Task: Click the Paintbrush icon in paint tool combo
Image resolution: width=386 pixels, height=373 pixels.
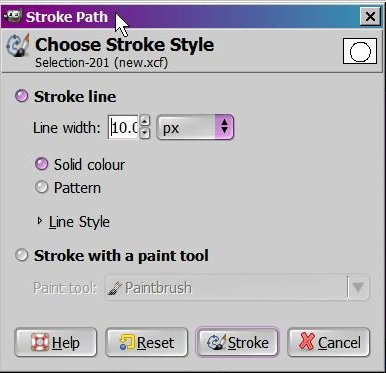Action: coord(114,288)
